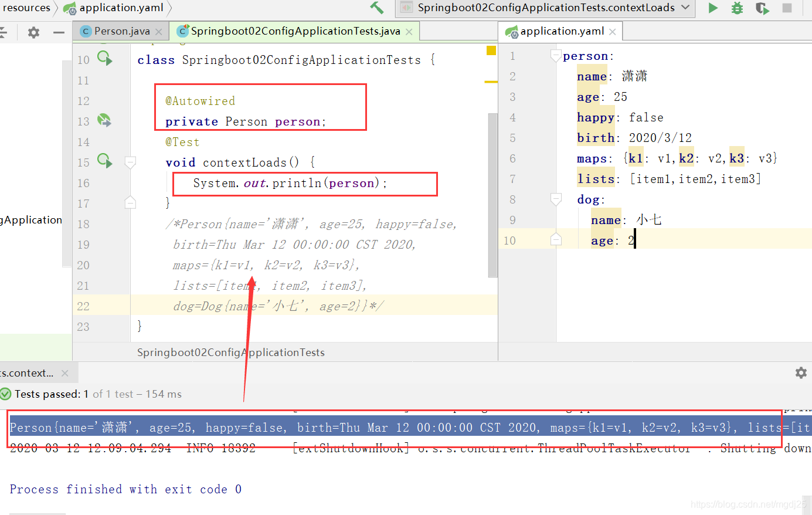Select the Springboot02ConfigApplicationTests.java tab
Image resolution: width=812 pixels, height=515 pixels.
(x=295, y=31)
